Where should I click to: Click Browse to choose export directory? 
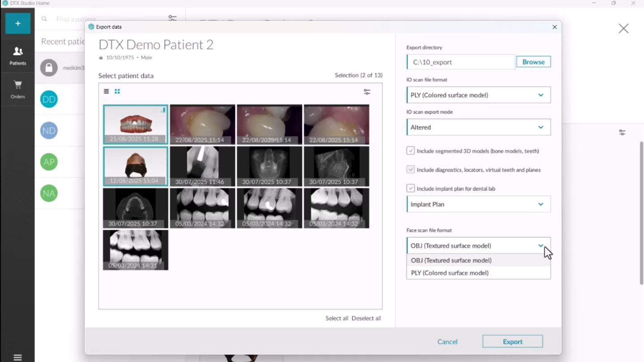[x=533, y=62]
